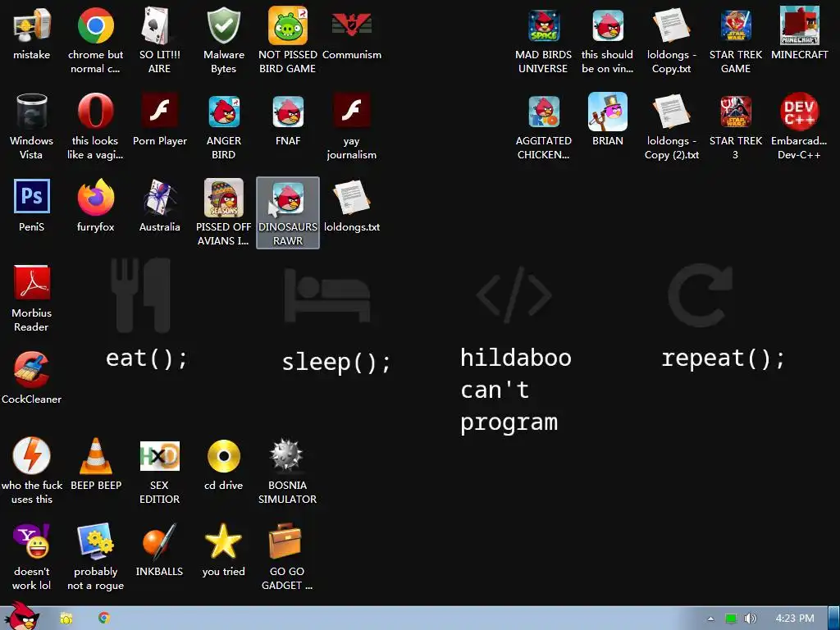This screenshot has height=630, width=840.
Task: Open 'BOSNIA SIMULATOR' mine icon
Action: point(288,456)
